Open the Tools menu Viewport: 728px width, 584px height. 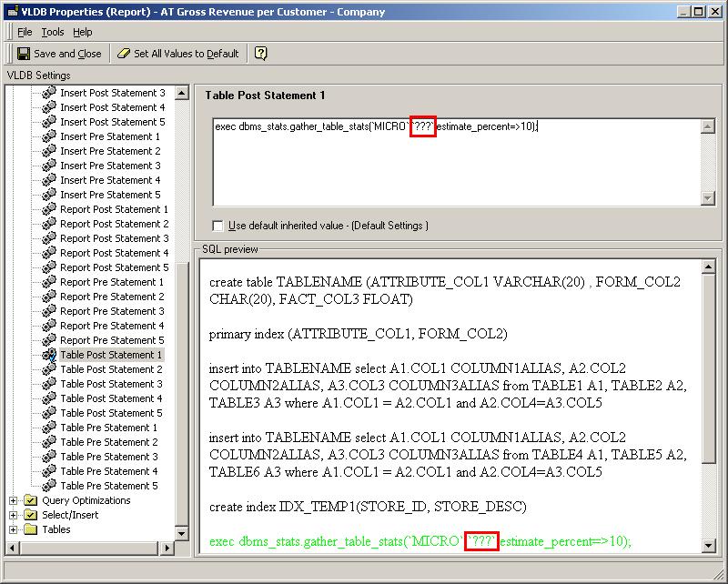click(x=53, y=32)
